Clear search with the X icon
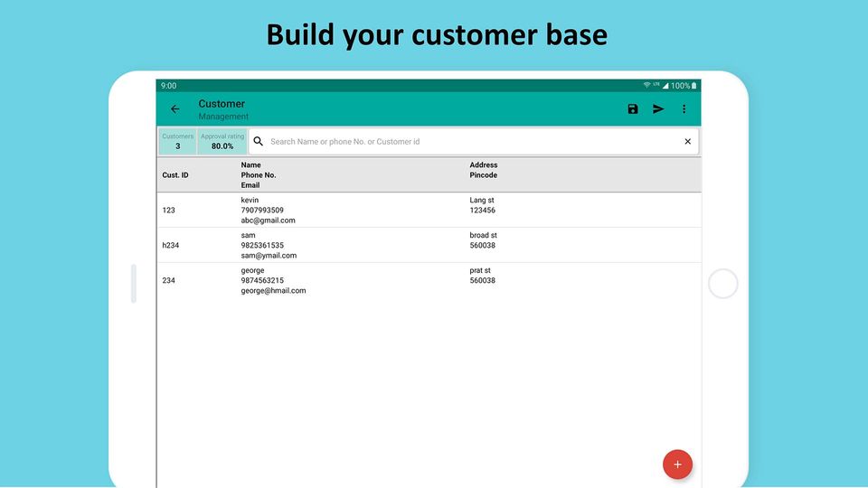 687,142
